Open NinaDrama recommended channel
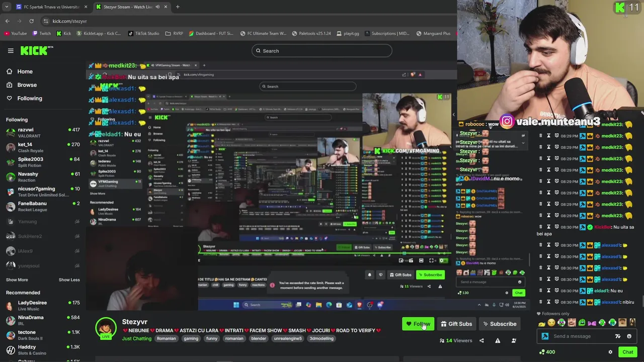Screen dimensions: 644x362 43,320
